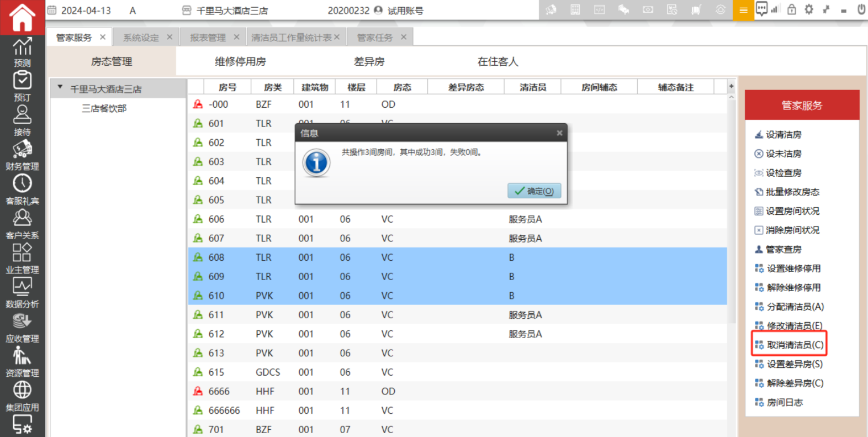This screenshot has height=437, width=868.
Task: Click the power button icon
Action: click(861, 9)
